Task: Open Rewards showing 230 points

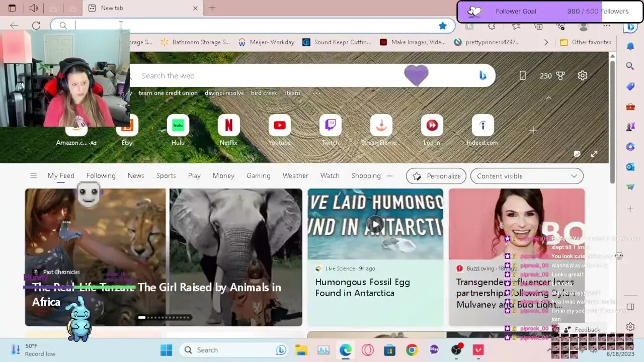Action: point(552,75)
